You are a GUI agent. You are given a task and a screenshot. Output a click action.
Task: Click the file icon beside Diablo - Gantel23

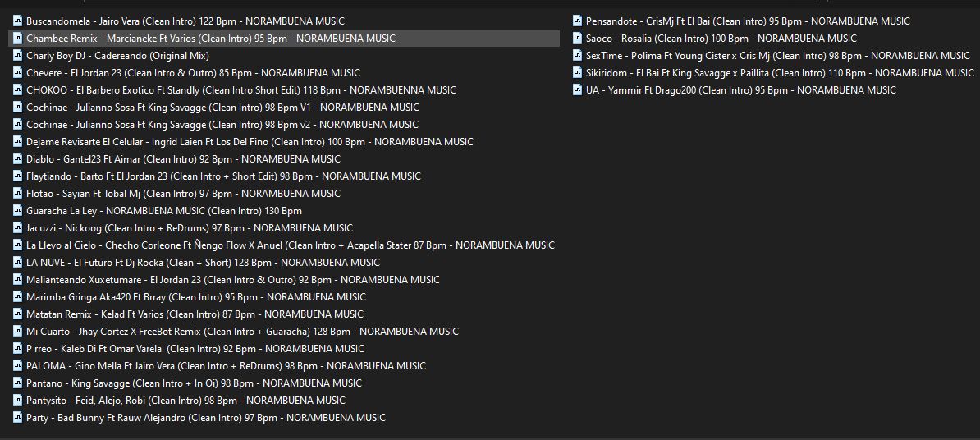(x=17, y=159)
